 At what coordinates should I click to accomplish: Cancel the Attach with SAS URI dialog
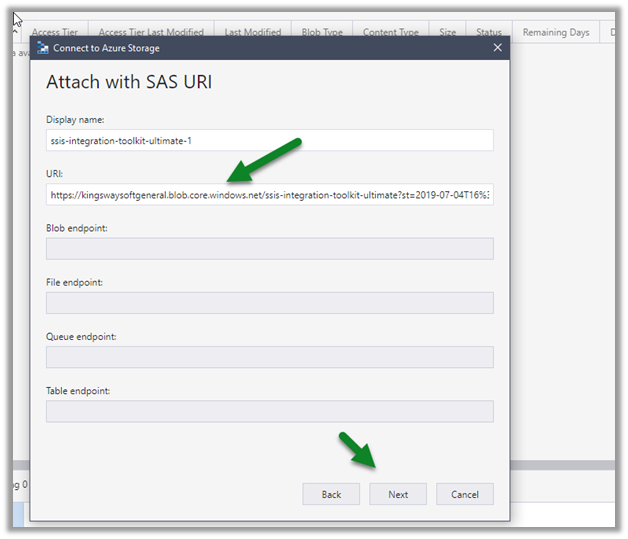click(464, 494)
